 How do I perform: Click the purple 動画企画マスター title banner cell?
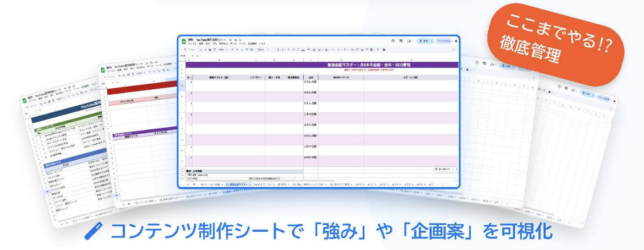pos(321,65)
